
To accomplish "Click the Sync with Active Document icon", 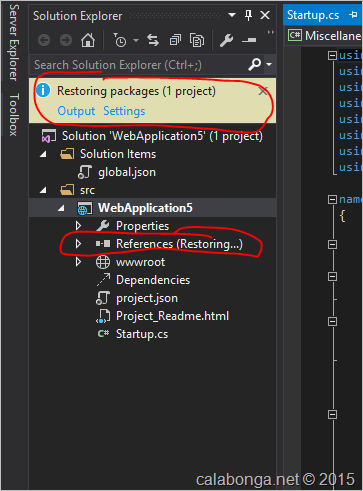I will 153,40.
